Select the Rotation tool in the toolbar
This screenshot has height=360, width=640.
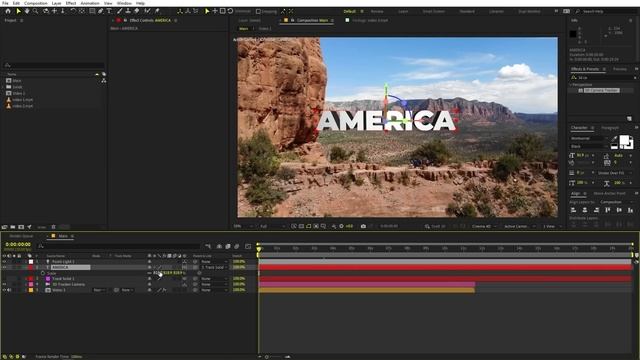73,11
